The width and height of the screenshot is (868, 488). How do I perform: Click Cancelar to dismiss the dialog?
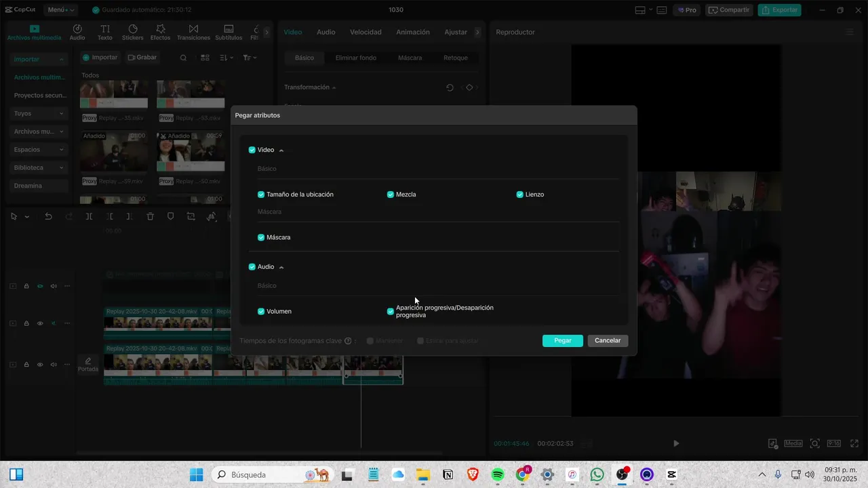(608, 341)
